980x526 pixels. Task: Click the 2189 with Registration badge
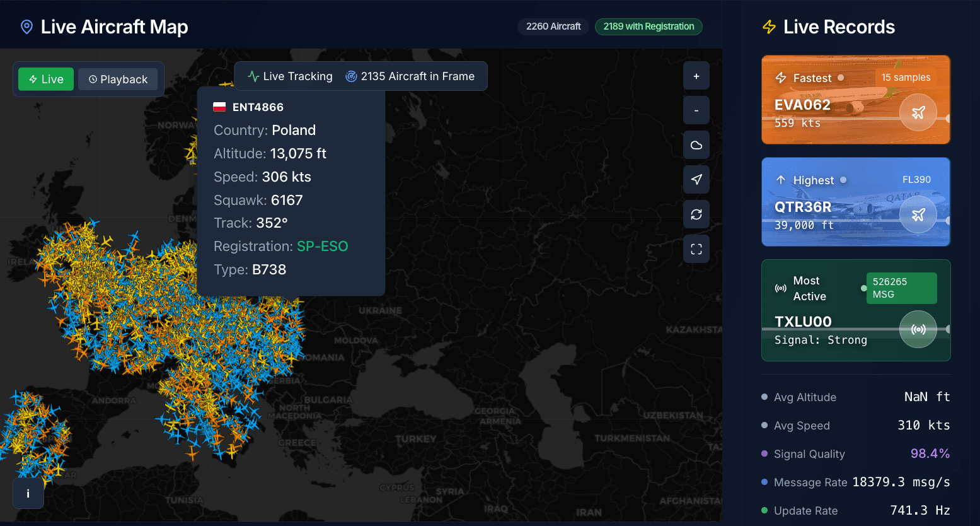point(648,26)
